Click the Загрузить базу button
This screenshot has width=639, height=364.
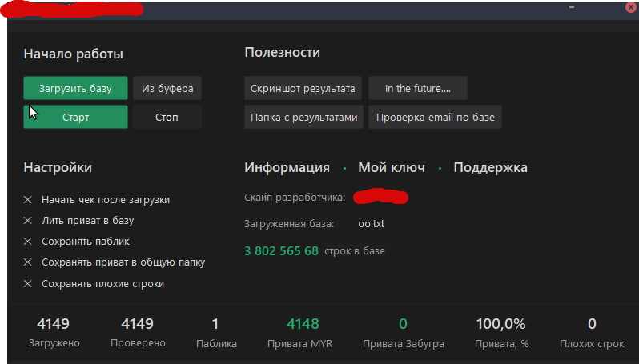pyautogui.click(x=75, y=88)
